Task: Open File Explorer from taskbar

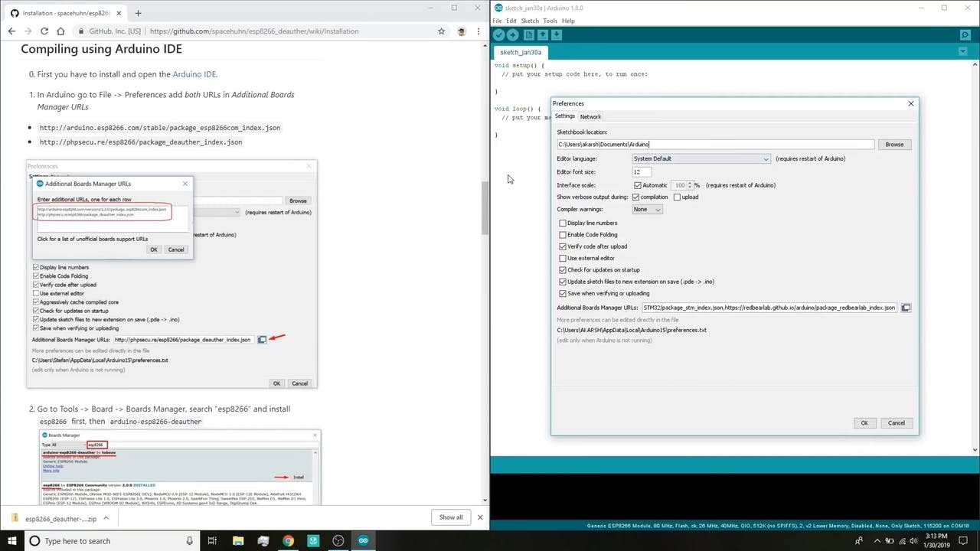Action: (238, 541)
